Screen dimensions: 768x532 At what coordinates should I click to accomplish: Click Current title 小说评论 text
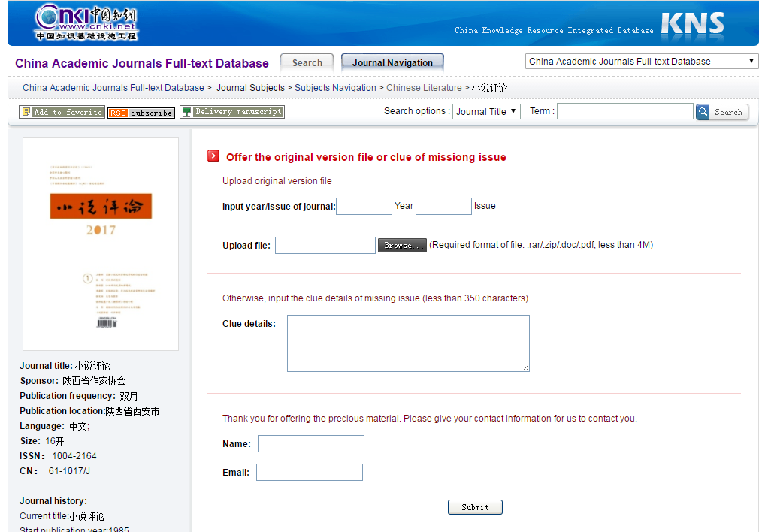pyautogui.click(x=86, y=516)
